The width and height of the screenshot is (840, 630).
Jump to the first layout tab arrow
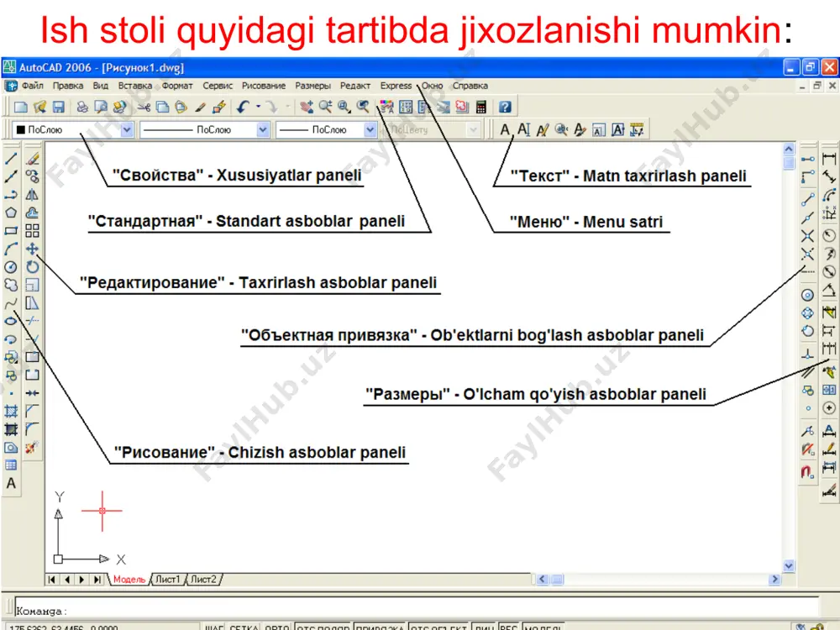pyautogui.click(x=52, y=579)
